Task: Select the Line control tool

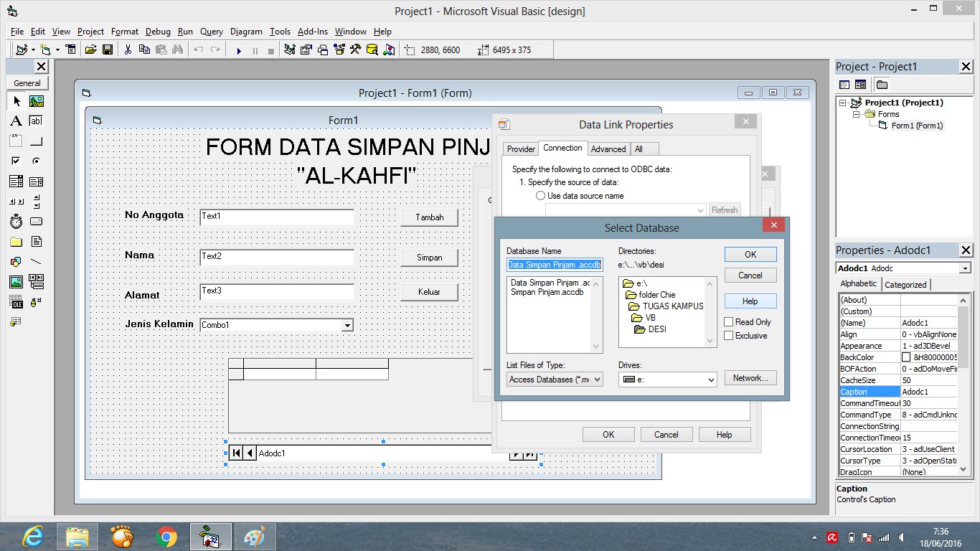Action: (36, 262)
